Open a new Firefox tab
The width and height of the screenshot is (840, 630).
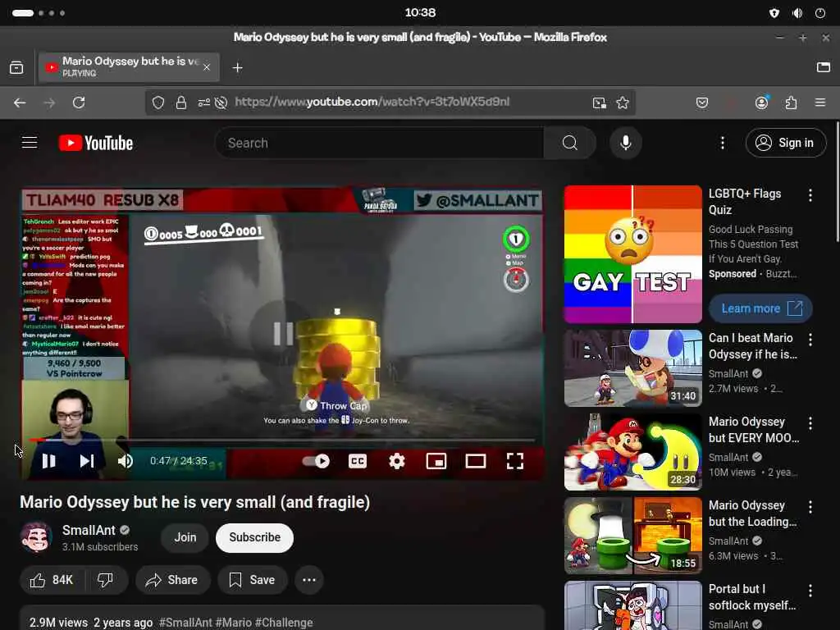tap(237, 67)
